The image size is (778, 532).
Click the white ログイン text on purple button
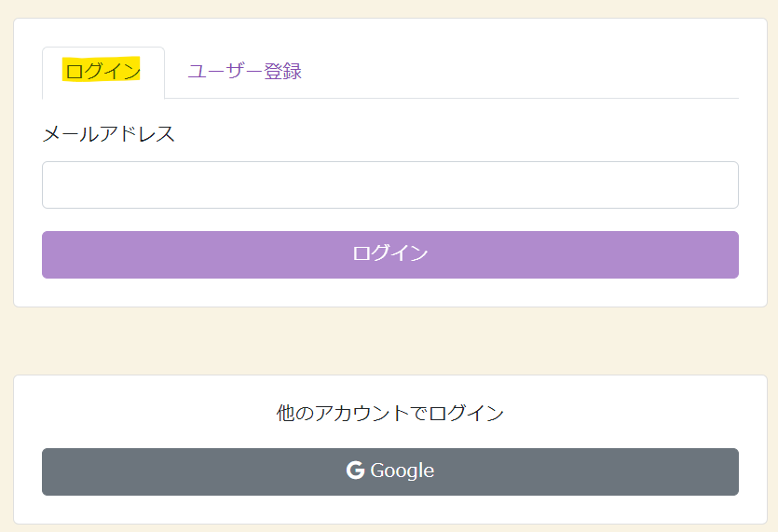tap(390, 253)
